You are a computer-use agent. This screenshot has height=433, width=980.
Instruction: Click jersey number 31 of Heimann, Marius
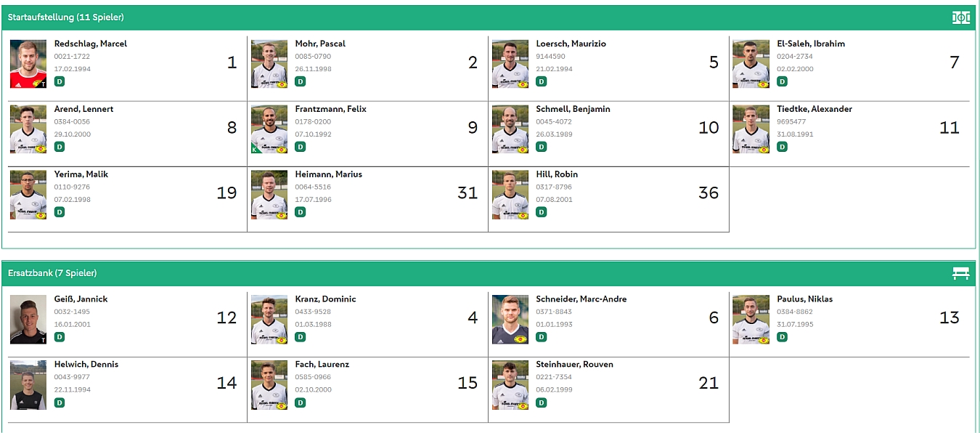pyautogui.click(x=467, y=193)
